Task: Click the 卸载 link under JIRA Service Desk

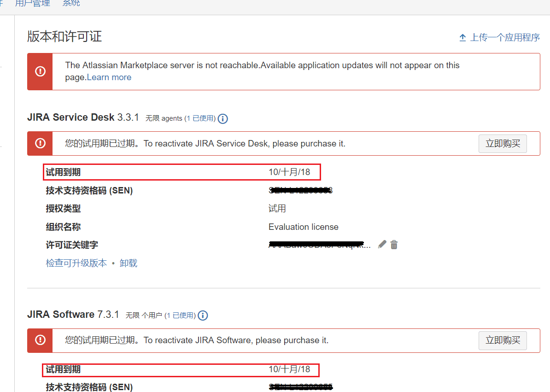Action: 129,263
